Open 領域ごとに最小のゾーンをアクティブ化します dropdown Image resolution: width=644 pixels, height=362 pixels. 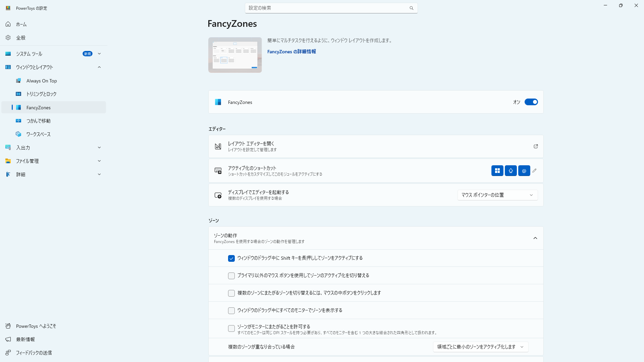pos(481,347)
